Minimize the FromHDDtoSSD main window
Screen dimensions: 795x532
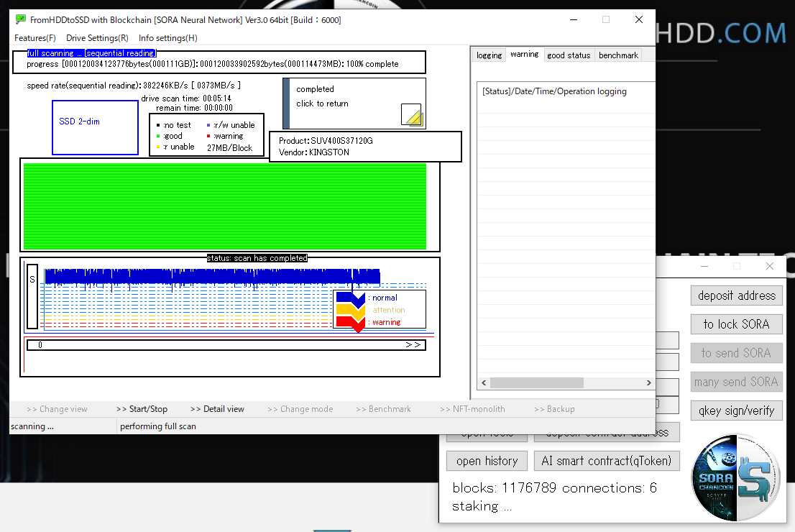[x=574, y=20]
